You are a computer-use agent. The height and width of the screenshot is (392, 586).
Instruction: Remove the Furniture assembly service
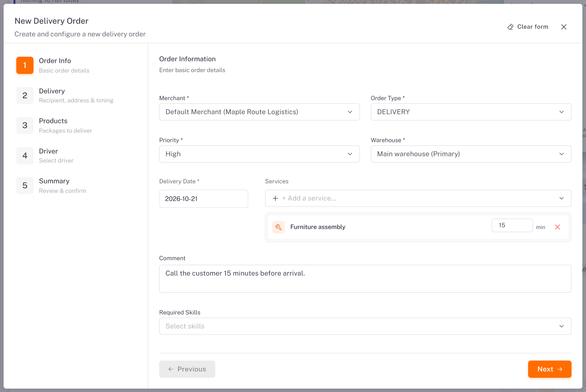pos(557,227)
